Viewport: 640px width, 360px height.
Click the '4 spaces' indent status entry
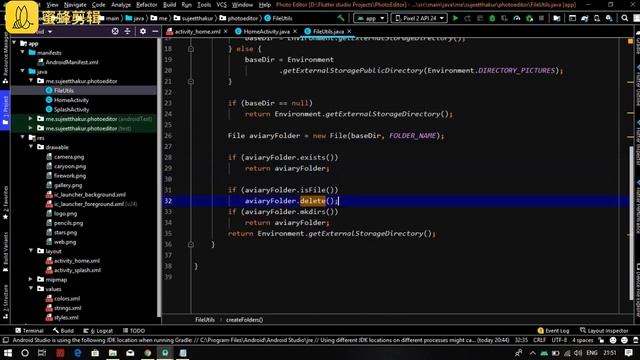click(x=582, y=340)
